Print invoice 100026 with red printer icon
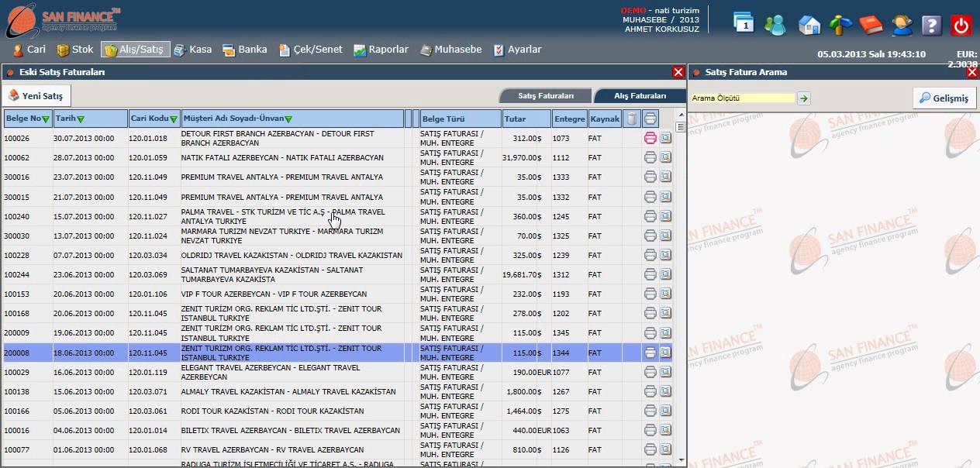Screen dimensions: 980x468 click(x=650, y=138)
